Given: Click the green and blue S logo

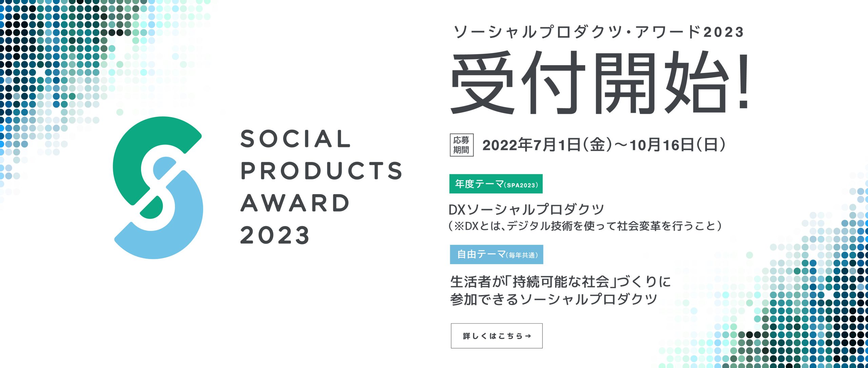Looking at the screenshot, I should click(158, 188).
